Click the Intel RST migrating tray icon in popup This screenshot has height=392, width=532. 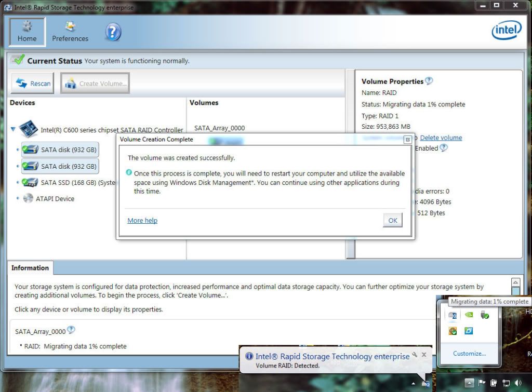tap(453, 315)
